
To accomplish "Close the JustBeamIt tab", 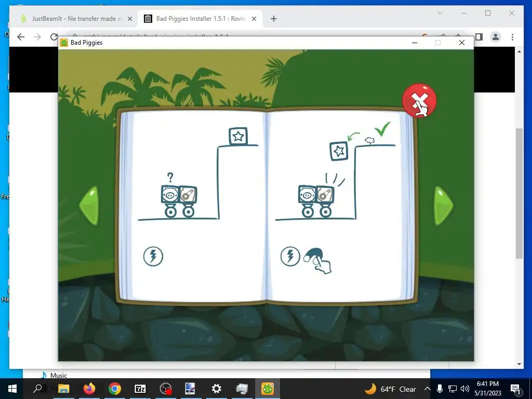I will tap(129, 19).
